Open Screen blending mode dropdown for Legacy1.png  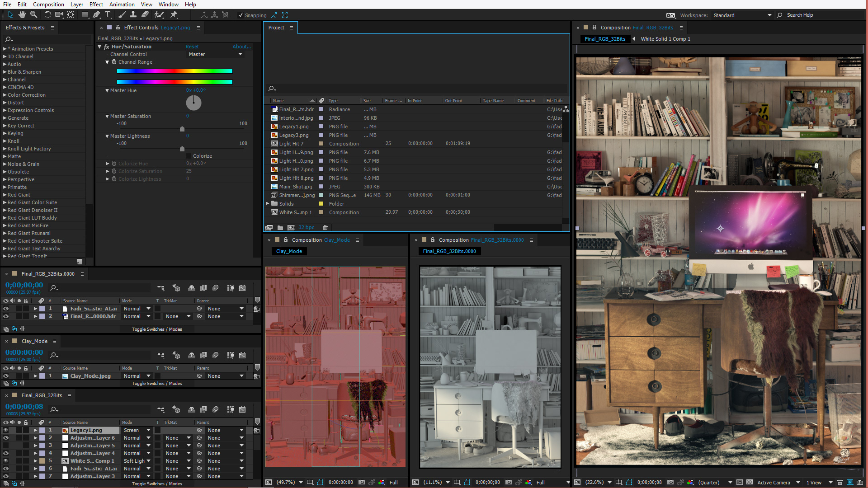pyautogui.click(x=137, y=431)
